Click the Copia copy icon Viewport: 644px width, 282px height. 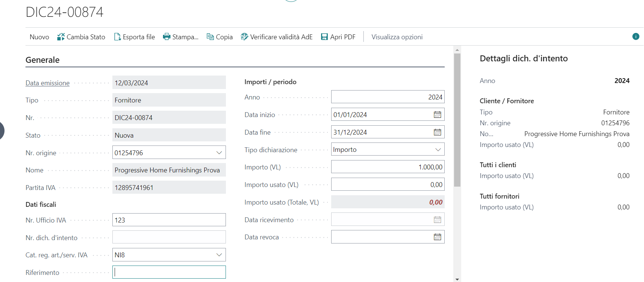tap(211, 37)
